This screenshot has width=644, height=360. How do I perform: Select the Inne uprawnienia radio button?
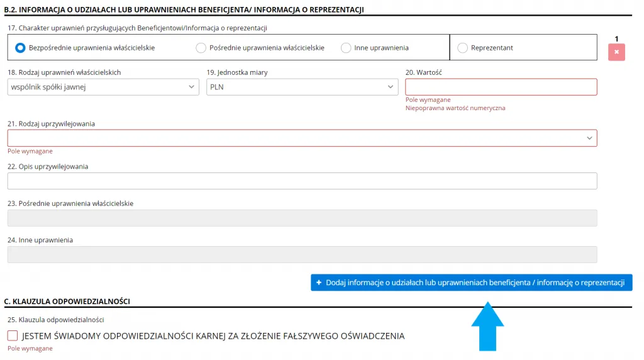point(346,48)
